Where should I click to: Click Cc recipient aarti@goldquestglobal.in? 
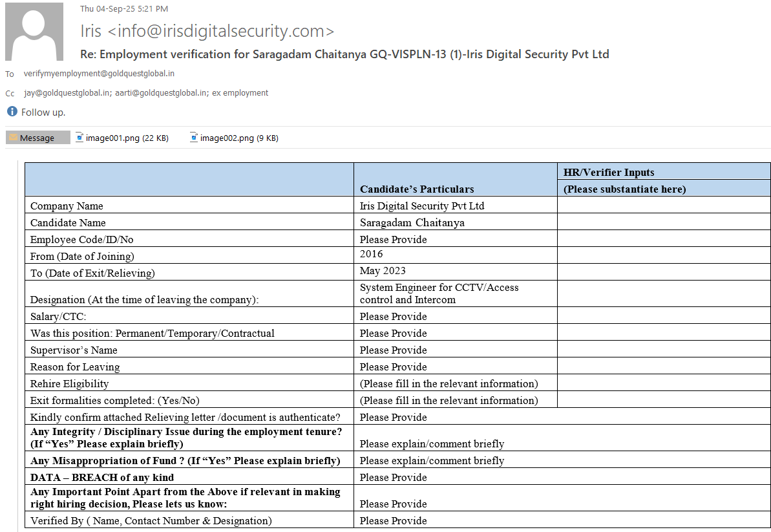(x=161, y=92)
